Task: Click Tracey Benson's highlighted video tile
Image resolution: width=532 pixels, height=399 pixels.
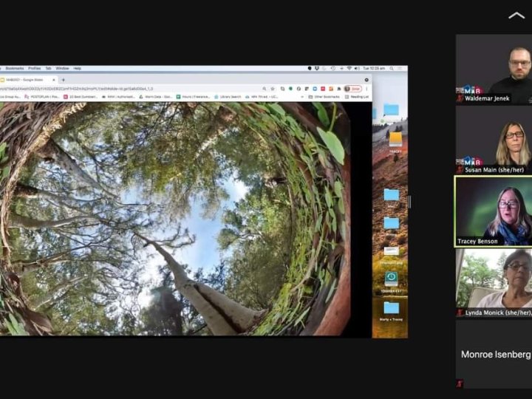Action: (x=494, y=211)
